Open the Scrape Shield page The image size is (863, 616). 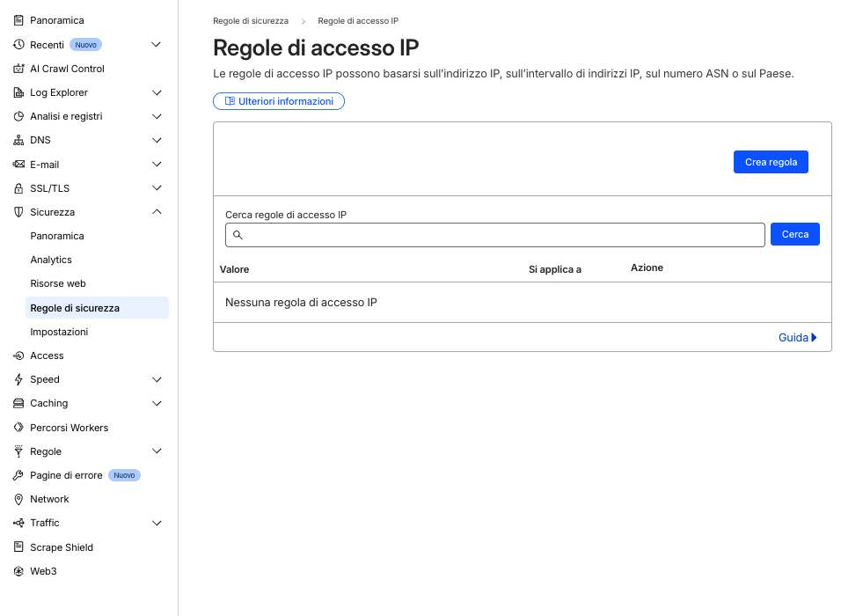pyautogui.click(x=62, y=547)
